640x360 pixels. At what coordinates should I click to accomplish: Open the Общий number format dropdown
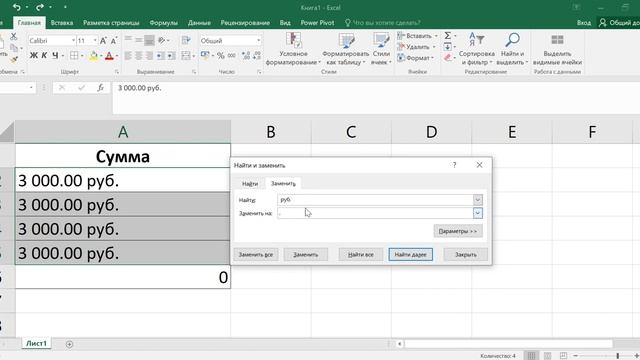[x=258, y=40]
